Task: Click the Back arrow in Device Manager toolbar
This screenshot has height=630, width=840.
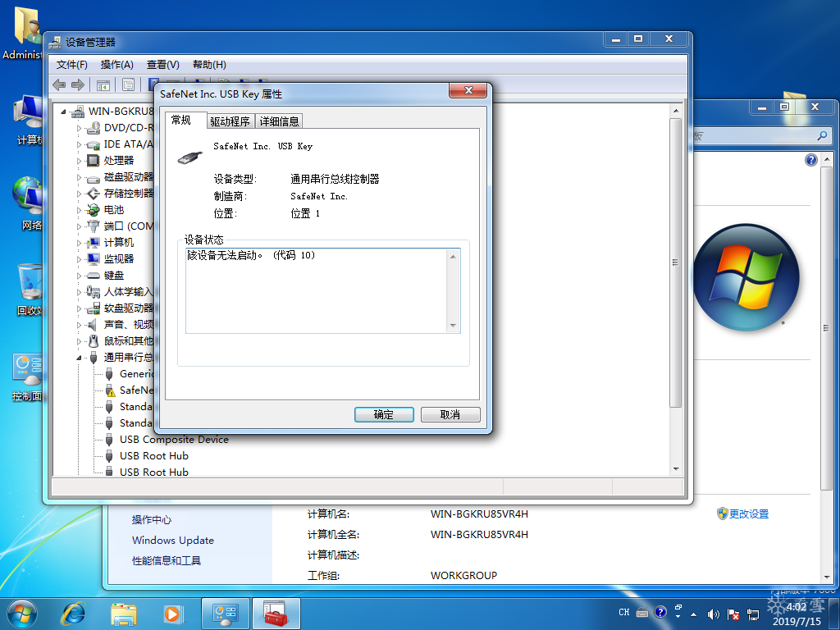Action: tap(59, 84)
